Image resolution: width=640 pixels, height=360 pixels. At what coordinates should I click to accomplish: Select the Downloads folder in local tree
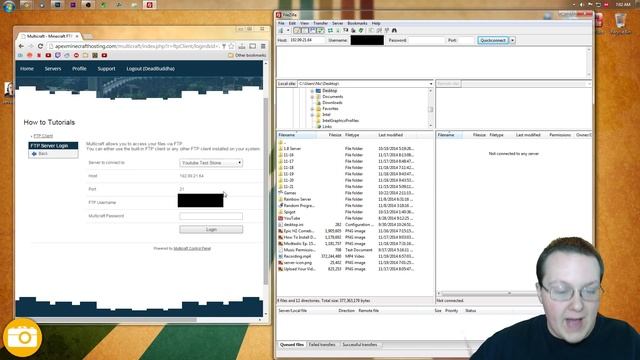(x=332, y=103)
